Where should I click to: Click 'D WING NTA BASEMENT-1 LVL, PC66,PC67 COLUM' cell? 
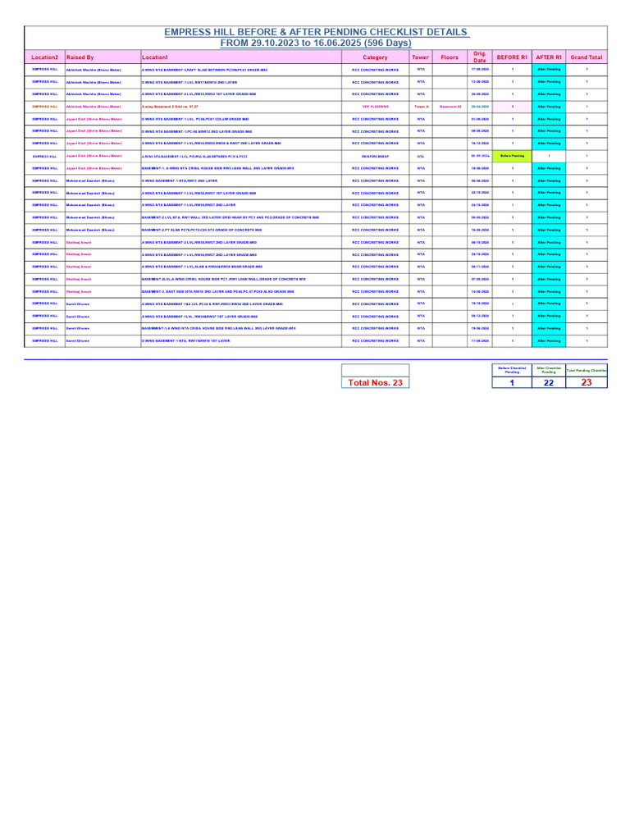(x=241, y=119)
